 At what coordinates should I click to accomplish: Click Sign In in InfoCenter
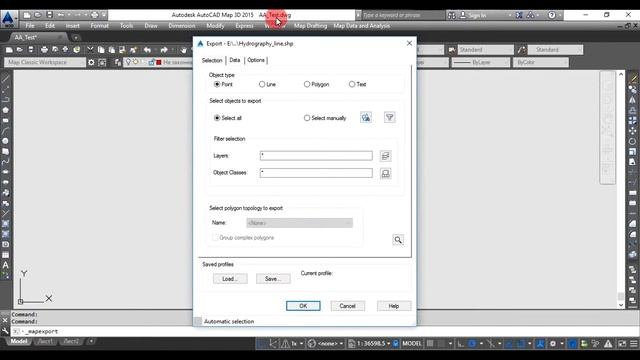pos(477,15)
